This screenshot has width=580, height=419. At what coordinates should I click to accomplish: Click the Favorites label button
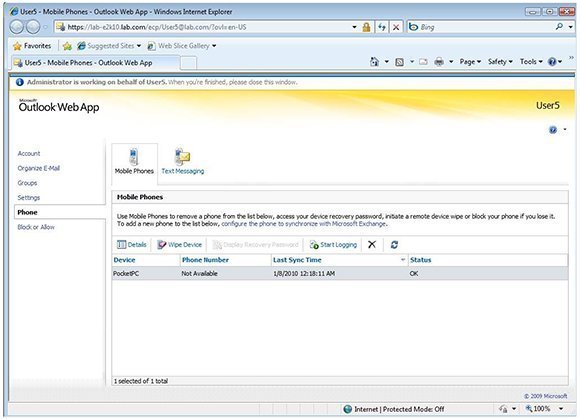point(37,46)
